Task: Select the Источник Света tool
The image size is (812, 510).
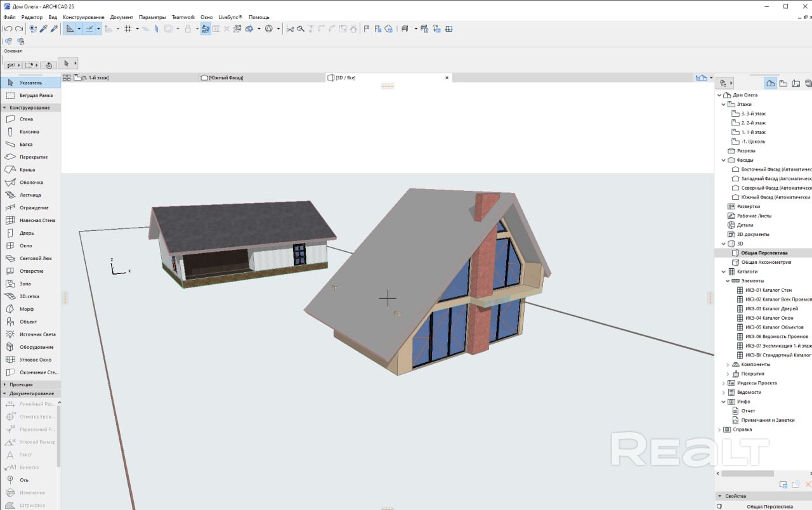Action: click(30, 335)
